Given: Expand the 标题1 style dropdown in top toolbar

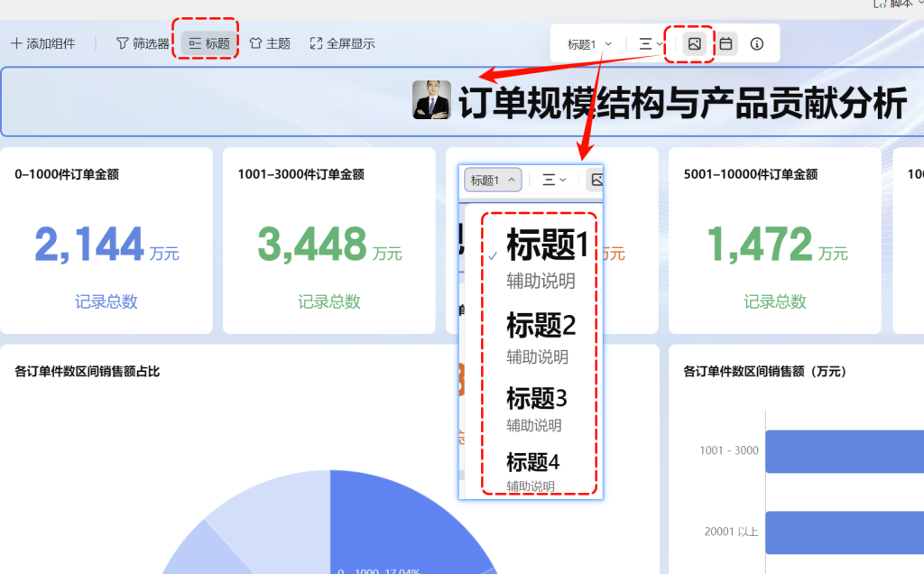Looking at the screenshot, I should [x=589, y=44].
